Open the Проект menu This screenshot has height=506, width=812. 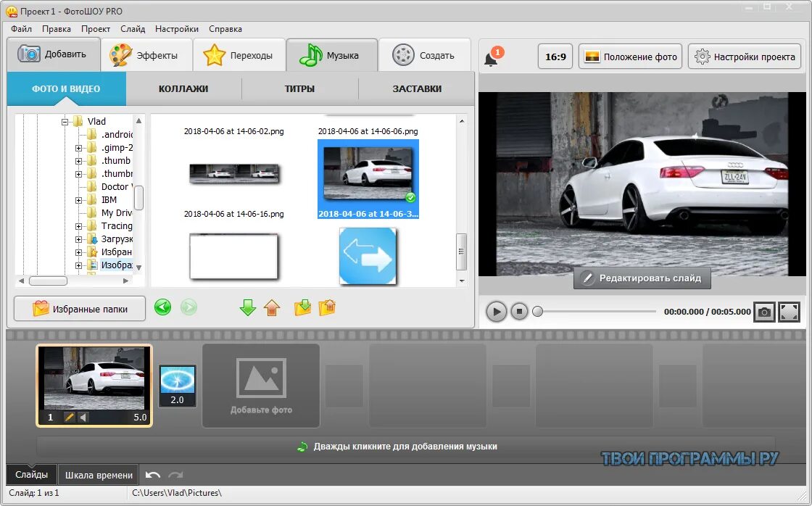pyautogui.click(x=95, y=29)
